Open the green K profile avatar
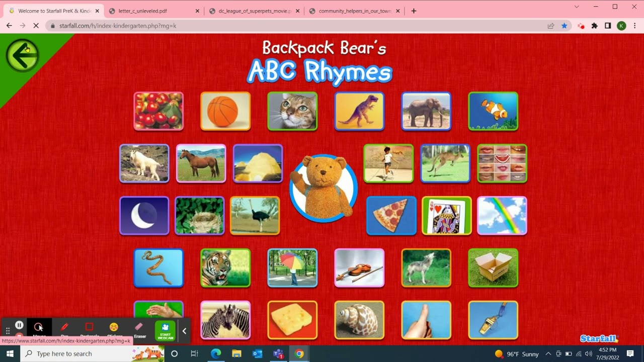This screenshot has width=644, height=362. (621, 26)
